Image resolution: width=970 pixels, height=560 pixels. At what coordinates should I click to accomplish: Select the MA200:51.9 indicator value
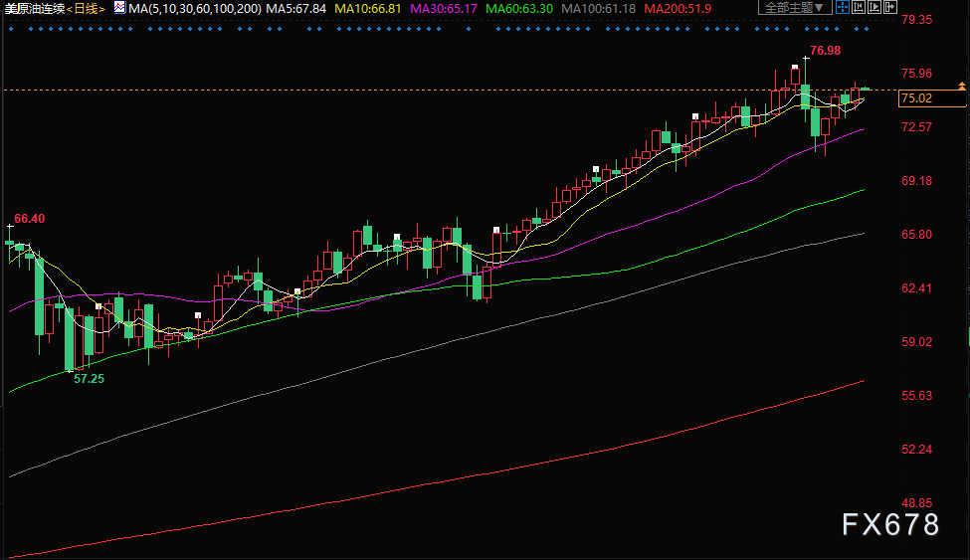click(678, 9)
